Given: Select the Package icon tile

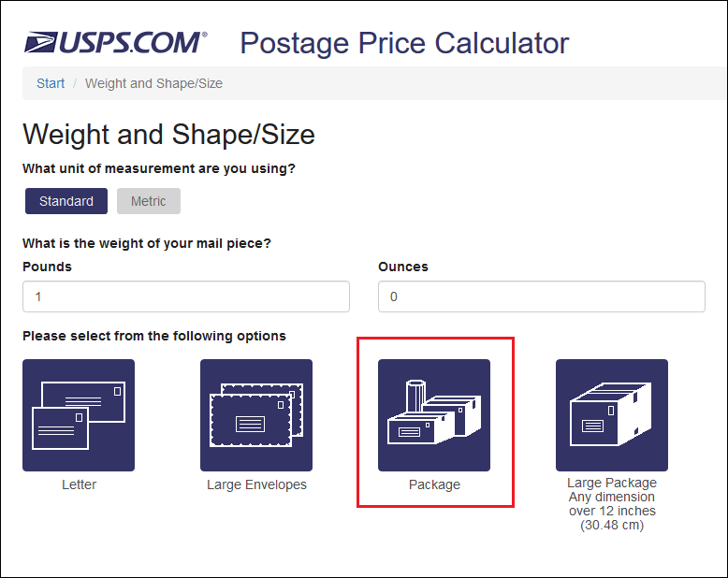Looking at the screenshot, I should click(x=434, y=415).
